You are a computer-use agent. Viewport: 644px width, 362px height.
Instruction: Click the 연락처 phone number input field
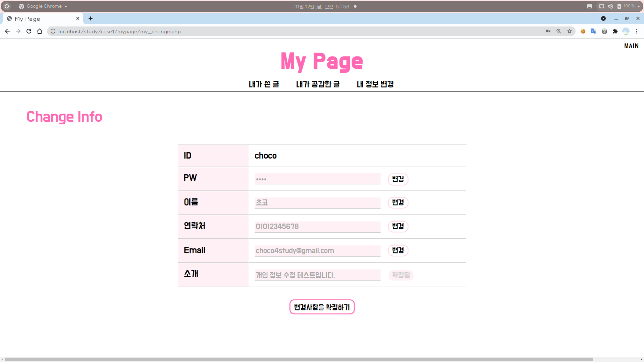pos(317,227)
